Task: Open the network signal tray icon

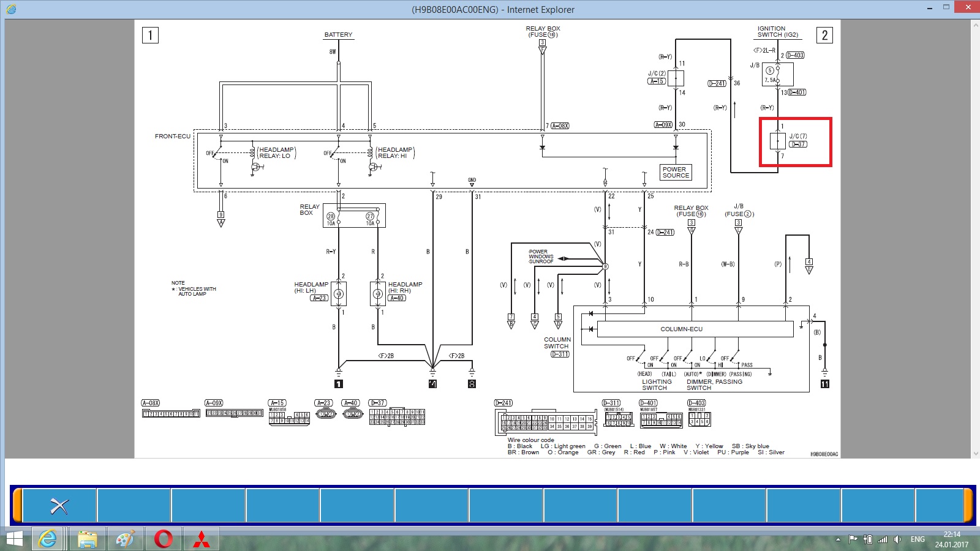Action: click(883, 539)
